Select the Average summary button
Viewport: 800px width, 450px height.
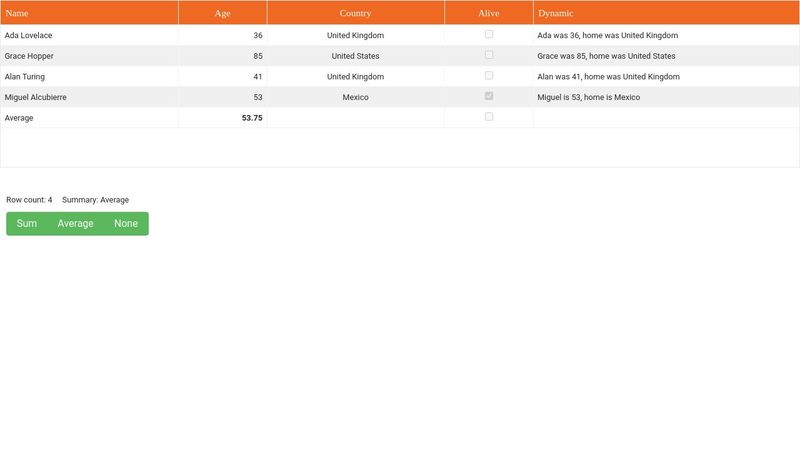pyautogui.click(x=75, y=224)
